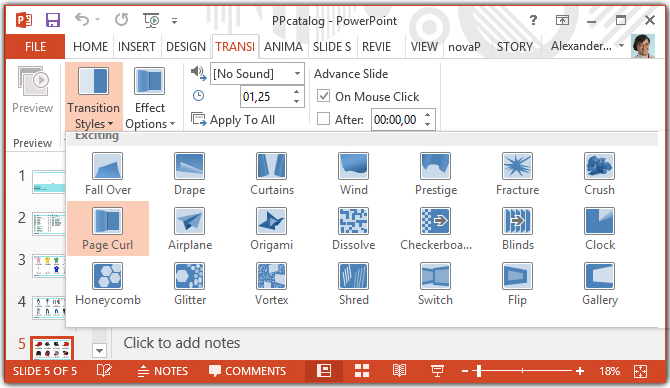Apply the Airplane transition
Viewport: 670px width, 388px height.
[190, 229]
